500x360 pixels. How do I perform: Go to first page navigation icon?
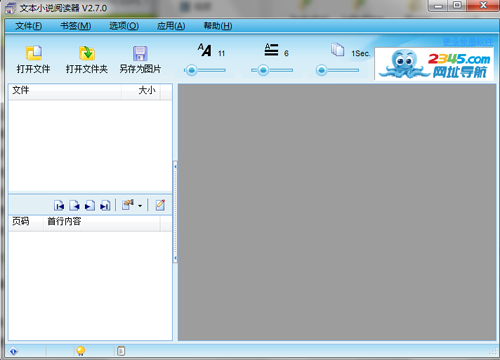[59, 205]
